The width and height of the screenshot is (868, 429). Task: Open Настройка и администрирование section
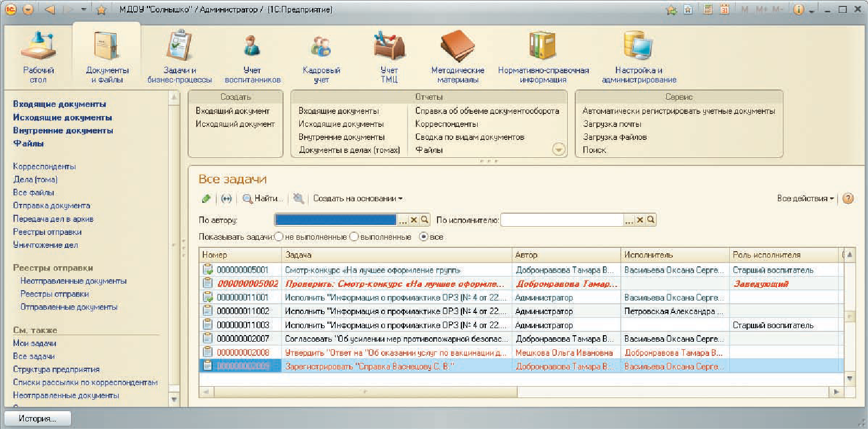pos(639,57)
